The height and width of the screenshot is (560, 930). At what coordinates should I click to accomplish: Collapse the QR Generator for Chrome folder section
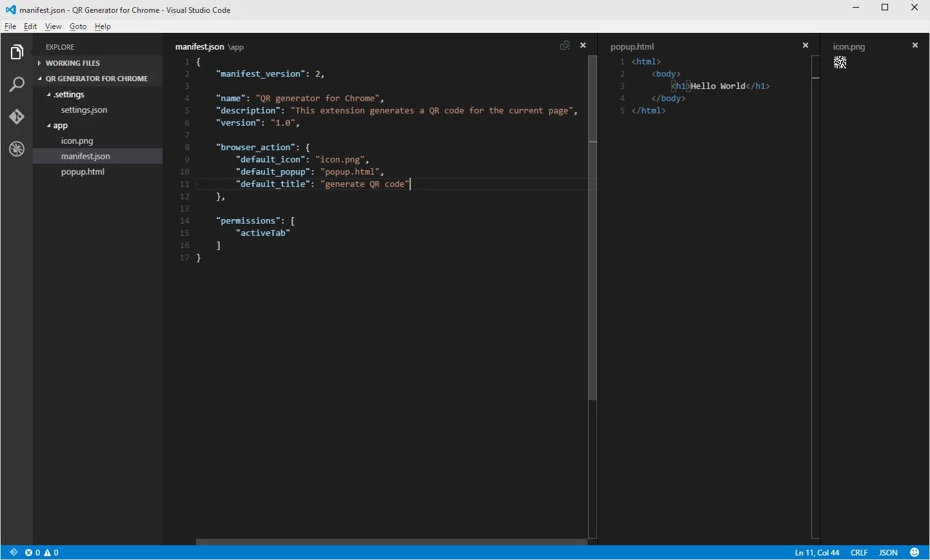tap(97, 79)
